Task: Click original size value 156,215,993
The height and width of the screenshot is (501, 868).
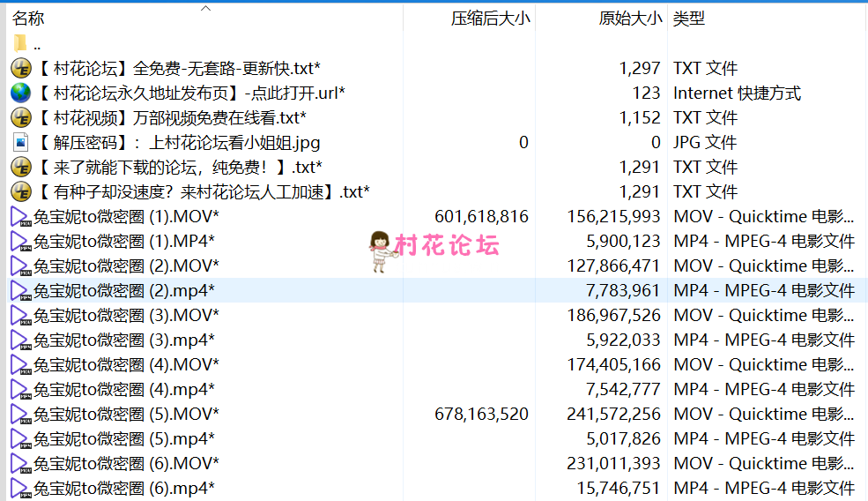Action: [614, 217]
